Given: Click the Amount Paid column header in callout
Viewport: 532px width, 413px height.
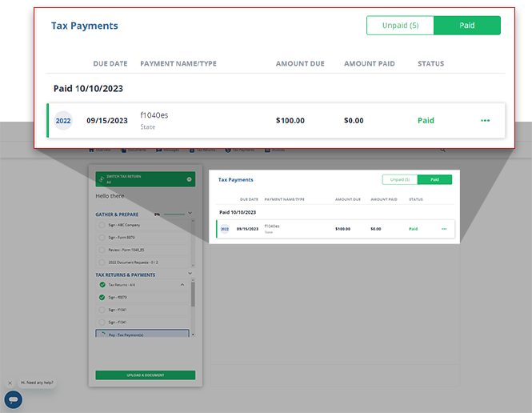Looking at the screenshot, I should (369, 63).
